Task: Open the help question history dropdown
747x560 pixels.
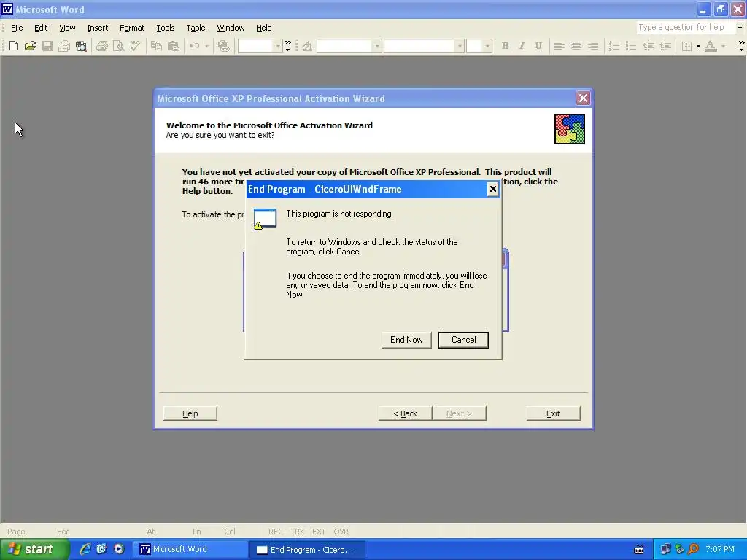Action: [x=740, y=28]
